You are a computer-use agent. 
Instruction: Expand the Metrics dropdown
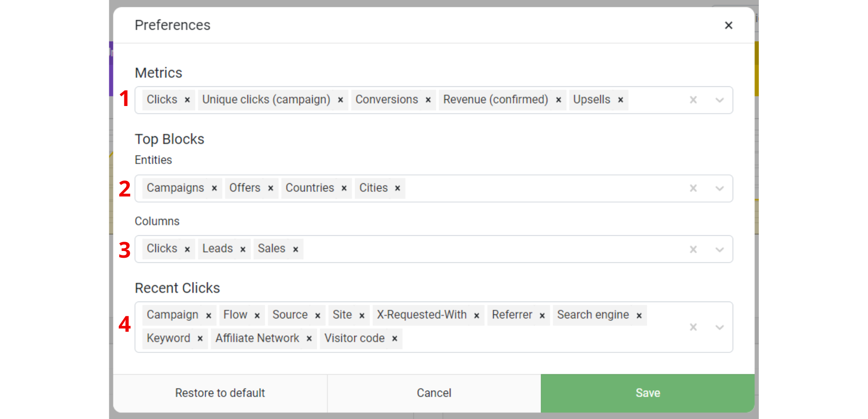(719, 100)
